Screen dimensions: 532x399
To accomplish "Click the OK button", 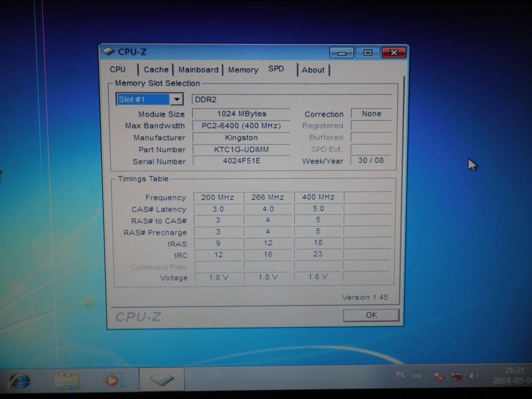I will click(371, 315).
